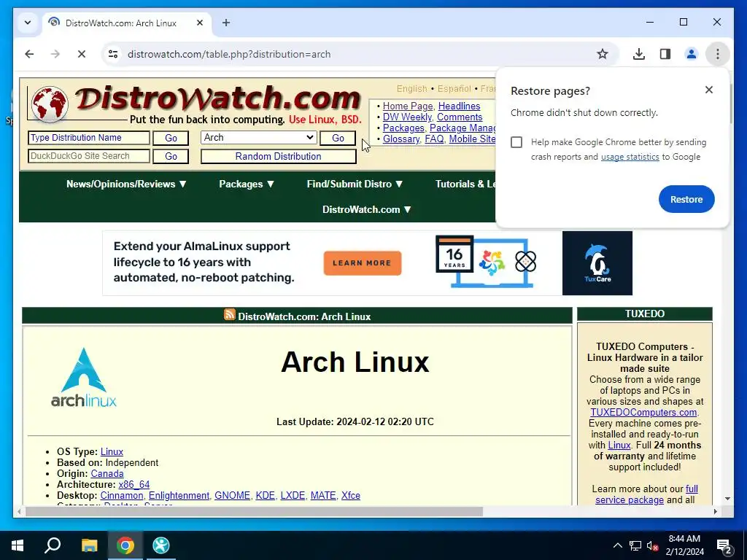Screen dimensions: 747x560
Task: Close the DistroWatch Arch Linux tab
Action: (x=200, y=23)
